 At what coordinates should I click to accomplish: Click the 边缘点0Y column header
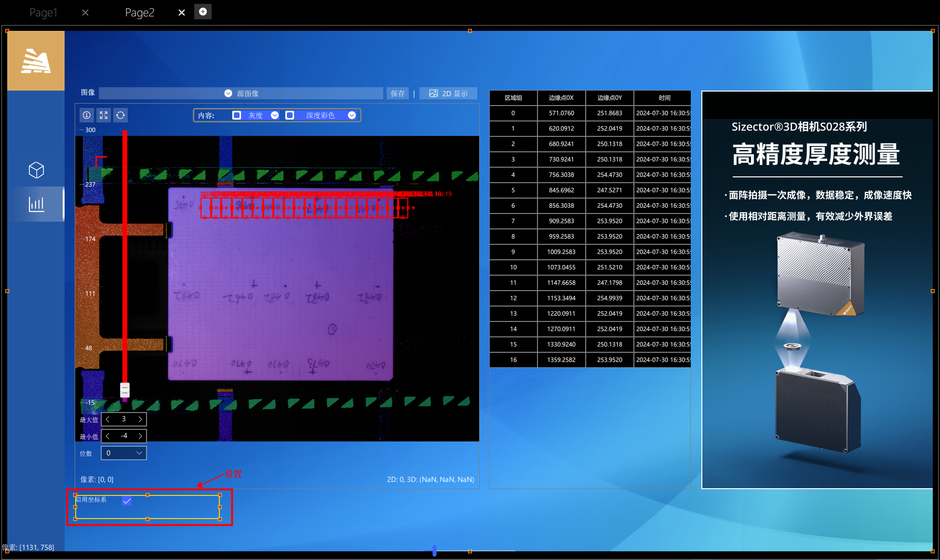point(610,98)
